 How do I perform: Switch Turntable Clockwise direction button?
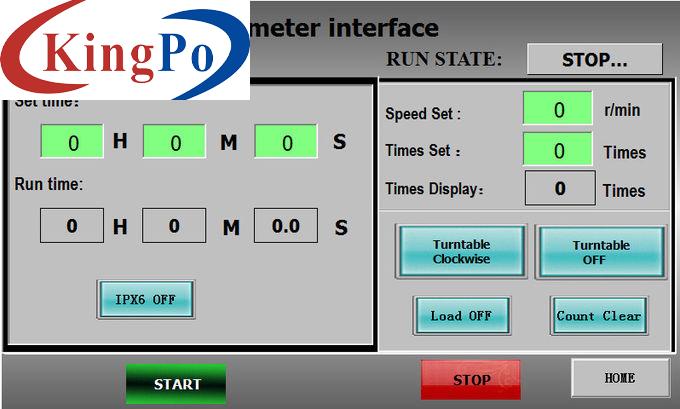point(461,252)
